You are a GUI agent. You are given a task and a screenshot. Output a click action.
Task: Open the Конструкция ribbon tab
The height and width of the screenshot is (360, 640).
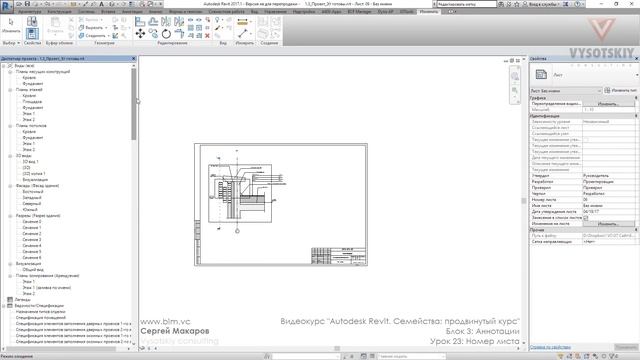(x=60, y=11)
